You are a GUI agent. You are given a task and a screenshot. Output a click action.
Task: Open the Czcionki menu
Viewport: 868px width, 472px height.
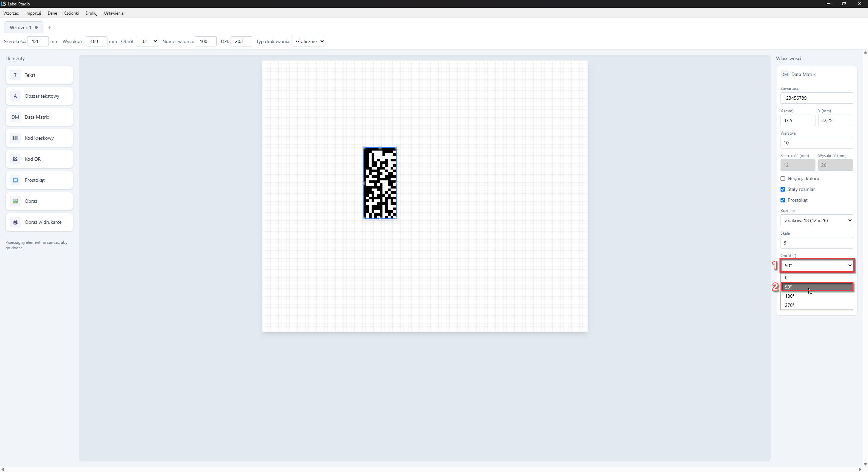click(71, 13)
